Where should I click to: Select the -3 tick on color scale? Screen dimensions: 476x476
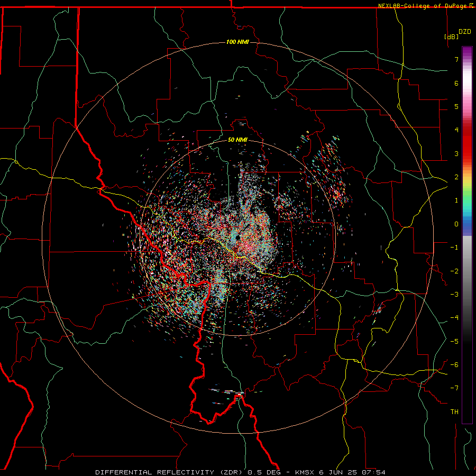point(454,295)
